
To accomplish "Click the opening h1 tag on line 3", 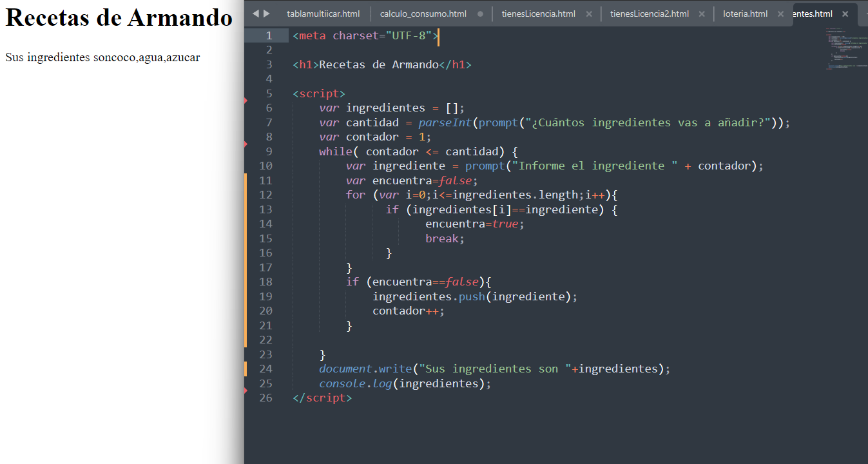I will (305, 64).
